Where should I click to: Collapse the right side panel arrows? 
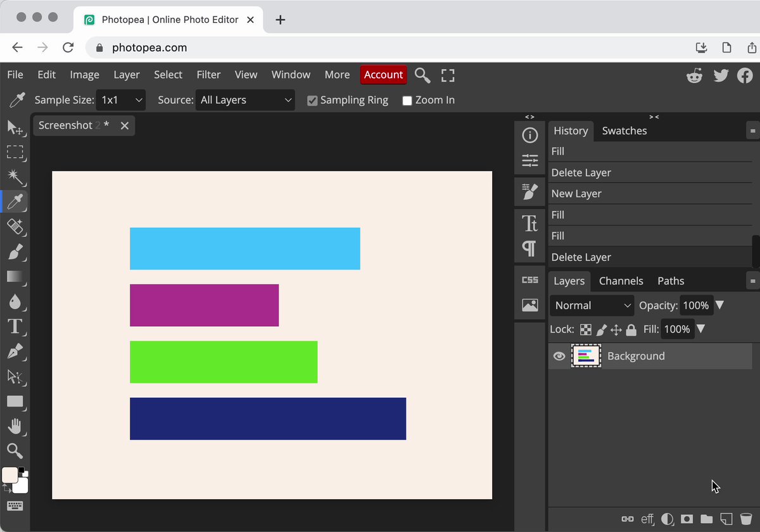pos(654,117)
